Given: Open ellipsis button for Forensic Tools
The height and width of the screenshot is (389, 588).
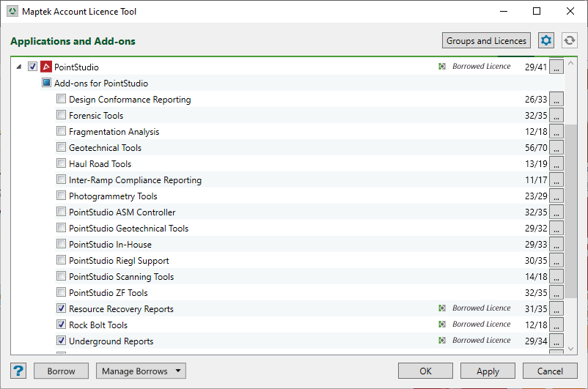Looking at the screenshot, I should (x=556, y=116).
